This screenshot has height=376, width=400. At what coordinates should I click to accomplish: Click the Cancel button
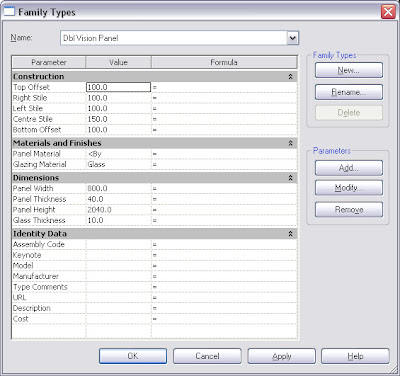[207, 356]
